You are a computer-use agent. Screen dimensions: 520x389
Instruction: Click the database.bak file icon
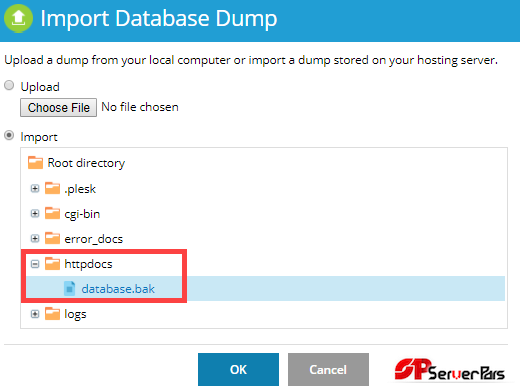(x=69, y=289)
